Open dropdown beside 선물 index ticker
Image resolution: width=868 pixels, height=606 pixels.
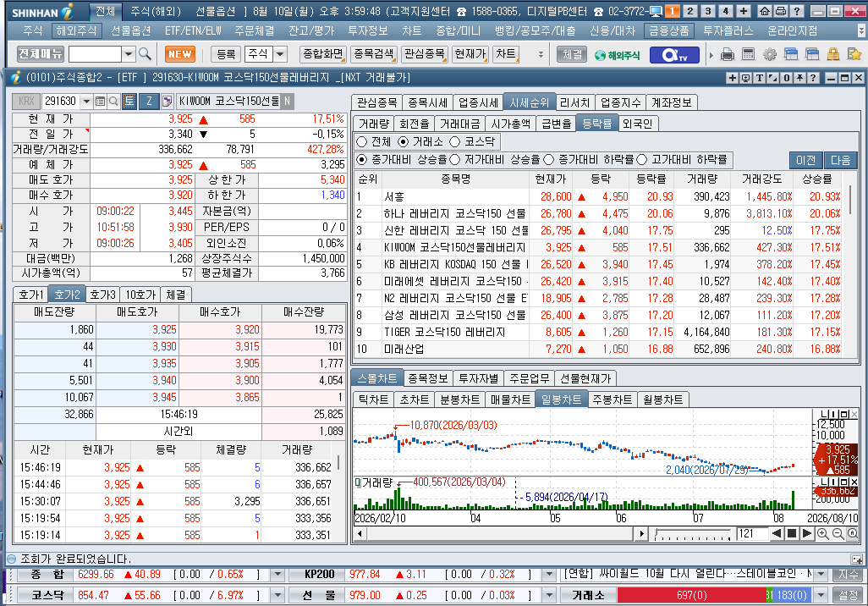coord(549,596)
